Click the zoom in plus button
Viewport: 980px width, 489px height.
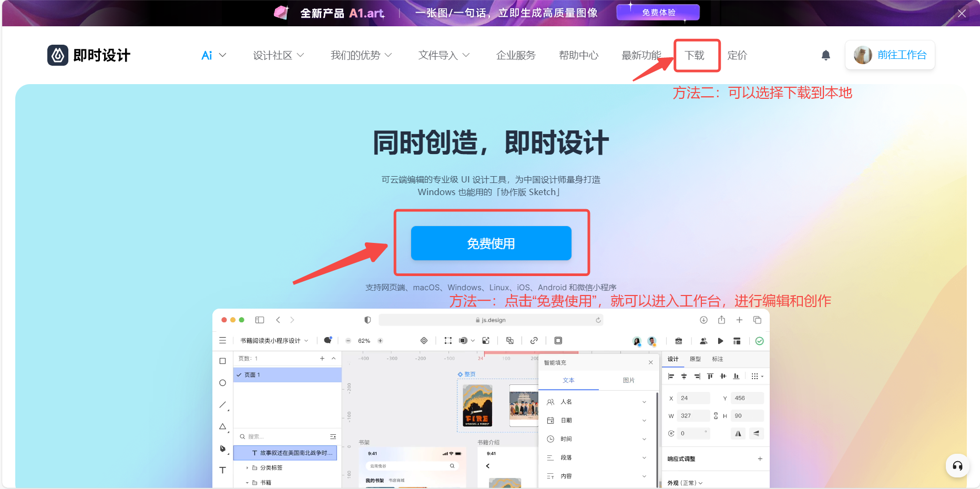[380, 341]
